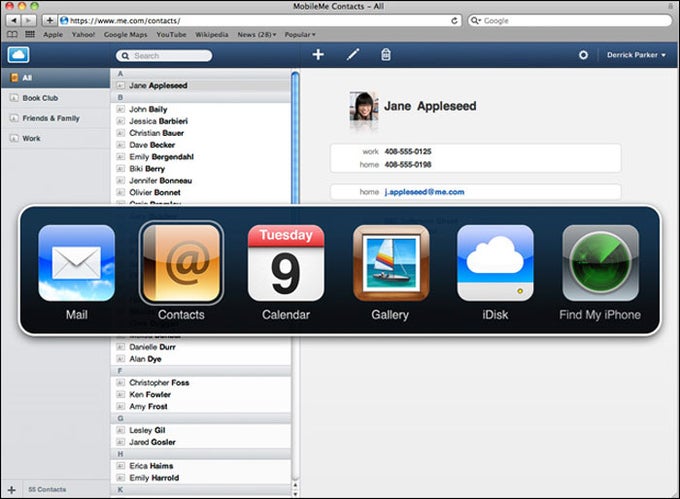Click the cloud app switcher icon

coord(18,55)
